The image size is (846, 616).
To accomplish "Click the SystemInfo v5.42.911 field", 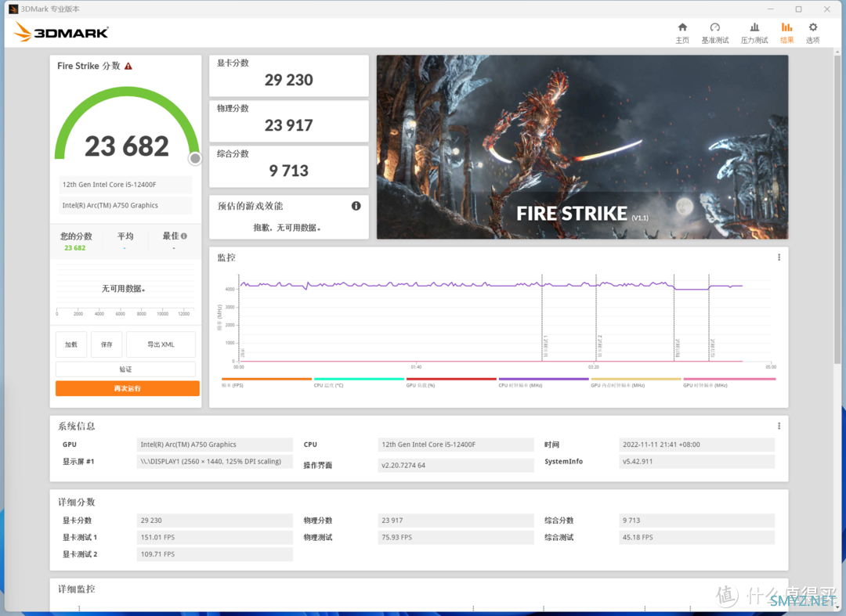I will click(696, 461).
